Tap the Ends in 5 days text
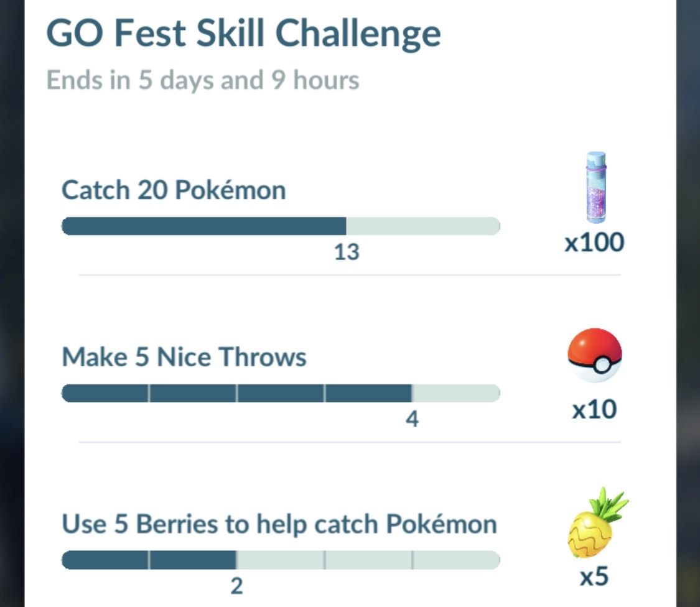Image resolution: width=700 pixels, height=607 pixels. (202, 80)
